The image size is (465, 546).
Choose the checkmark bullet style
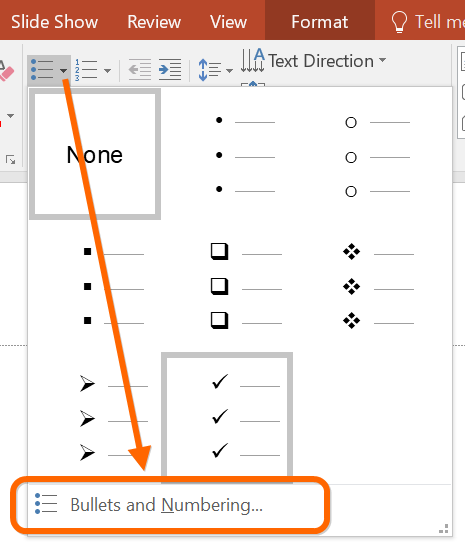coord(227,417)
